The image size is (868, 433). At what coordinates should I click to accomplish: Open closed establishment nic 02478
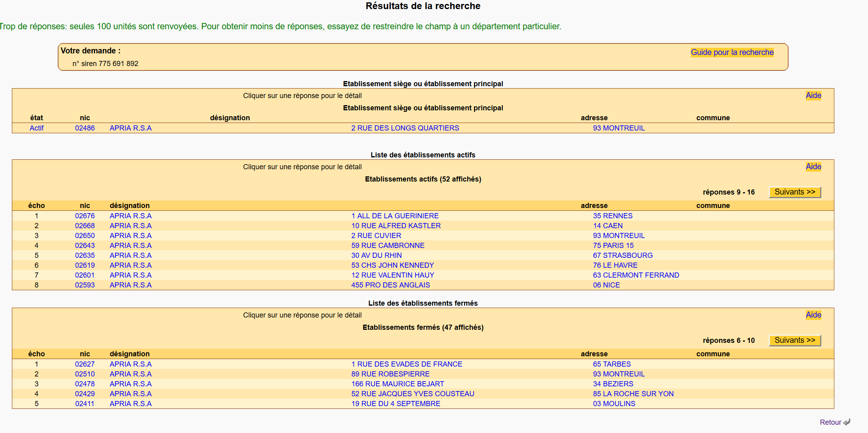[85, 384]
